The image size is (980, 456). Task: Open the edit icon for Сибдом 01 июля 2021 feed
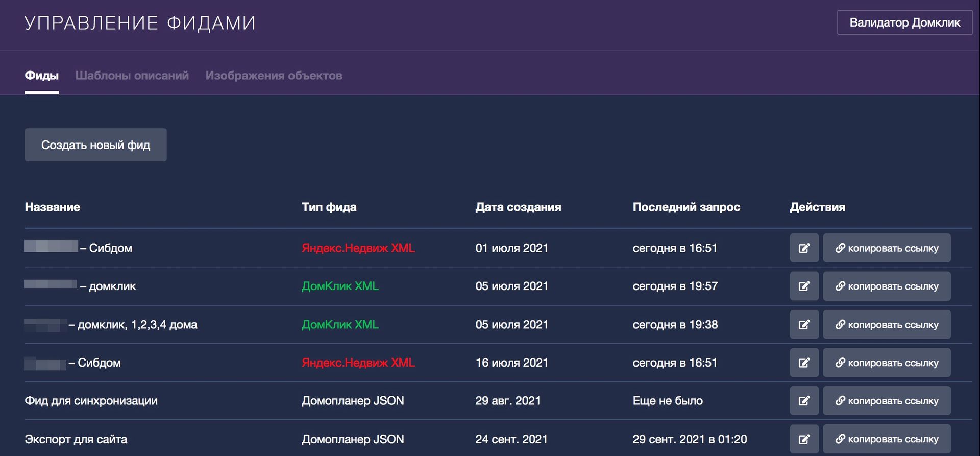click(804, 248)
